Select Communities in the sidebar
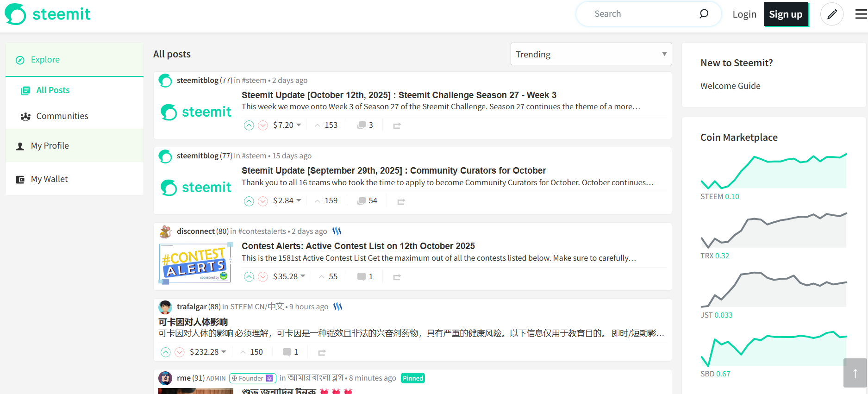This screenshot has width=868, height=394. pyautogui.click(x=62, y=116)
